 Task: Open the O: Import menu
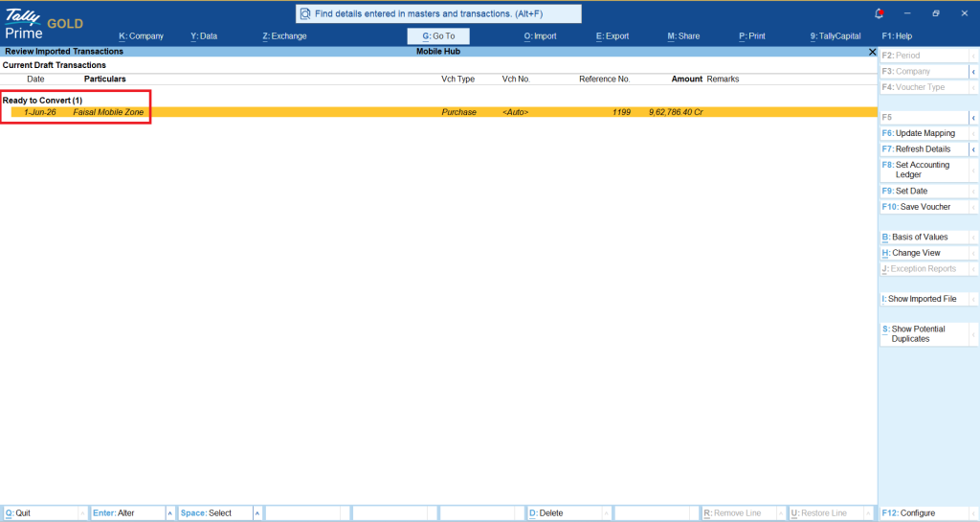pyautogui.click(x=540, y=36)
